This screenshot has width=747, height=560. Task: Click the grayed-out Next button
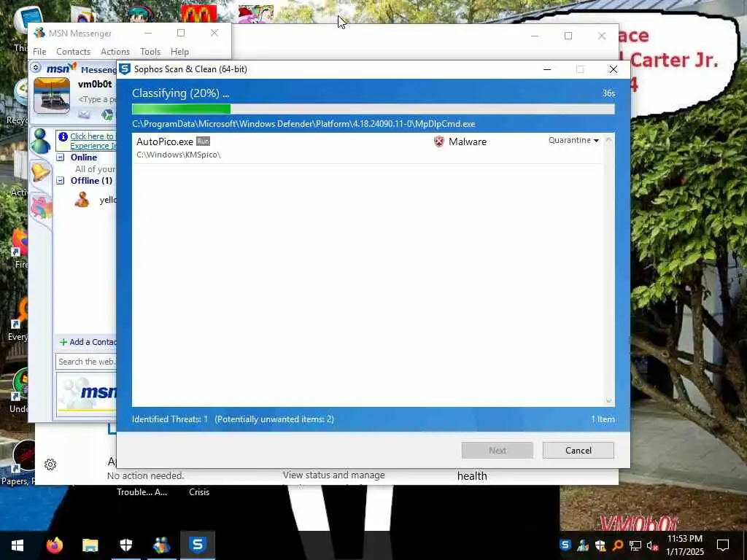click(497, 451)
